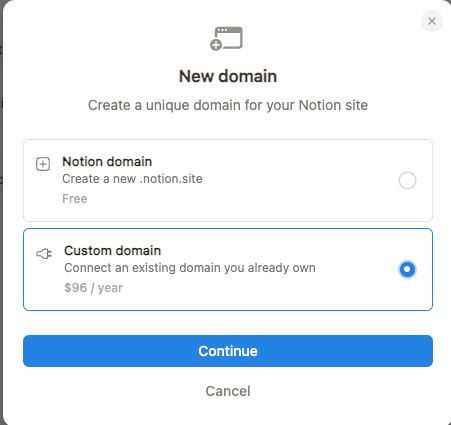Viewport: 451px width, 425px height.
Task: Click the '$96 / year' price label
Action: click(x=93, y=288)
